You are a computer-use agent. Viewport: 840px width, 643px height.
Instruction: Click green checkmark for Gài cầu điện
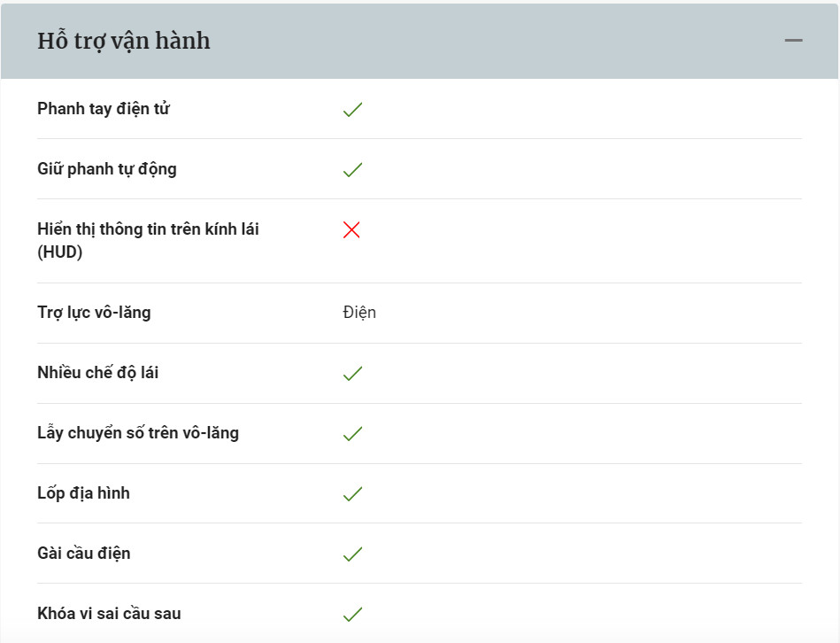pos(352,554)
